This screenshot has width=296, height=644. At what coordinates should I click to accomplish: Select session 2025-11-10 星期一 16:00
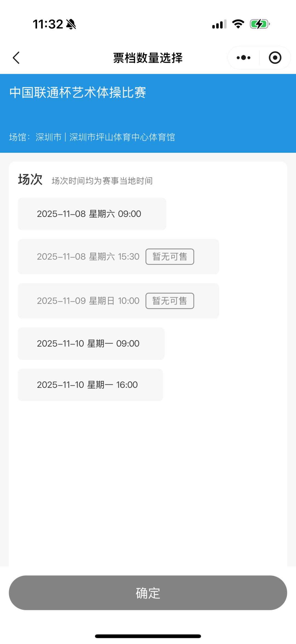[90, 385]
